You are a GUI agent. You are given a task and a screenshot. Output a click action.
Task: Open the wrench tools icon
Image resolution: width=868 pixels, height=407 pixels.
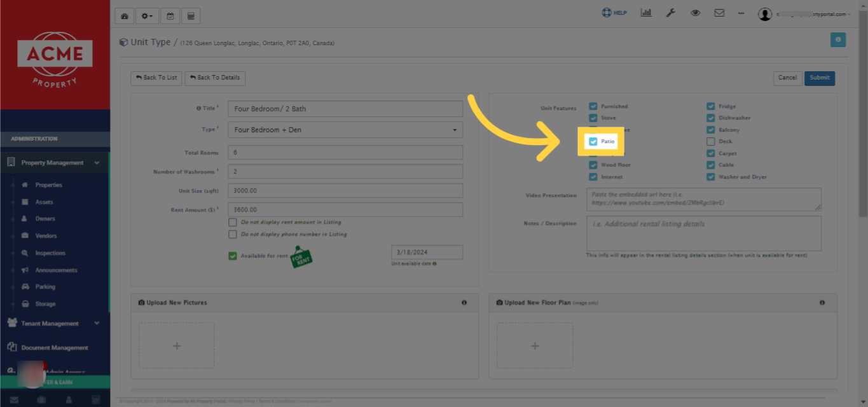670,13
